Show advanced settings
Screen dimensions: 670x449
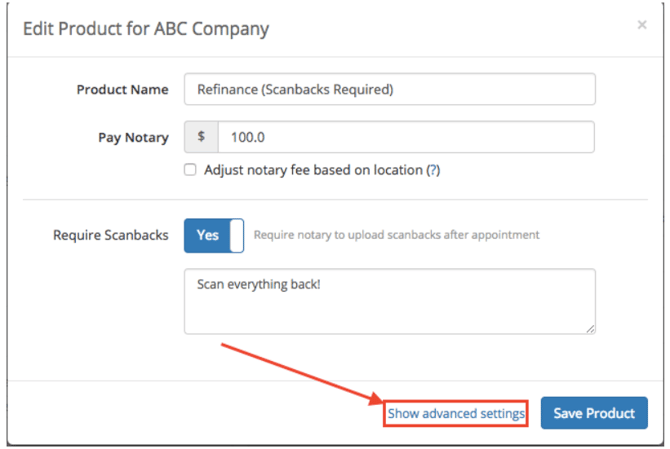click(x=456, y=413)
